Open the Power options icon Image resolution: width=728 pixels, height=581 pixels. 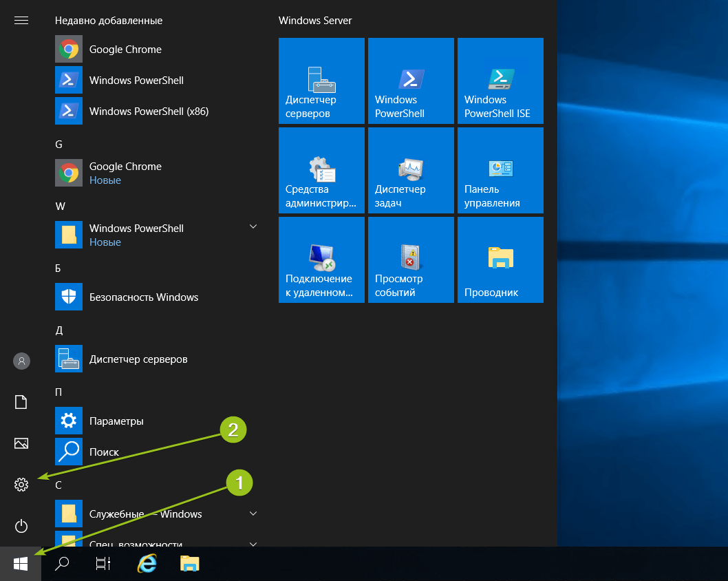click(21, 526)
